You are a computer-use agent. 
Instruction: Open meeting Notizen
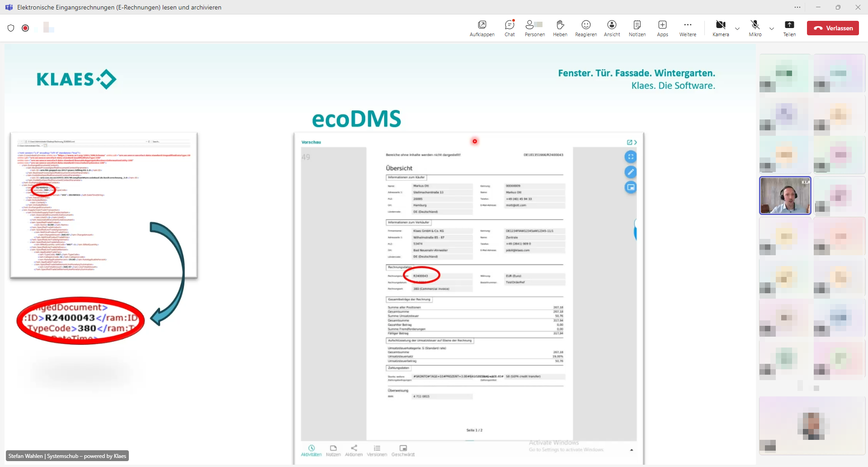point(637,28)
